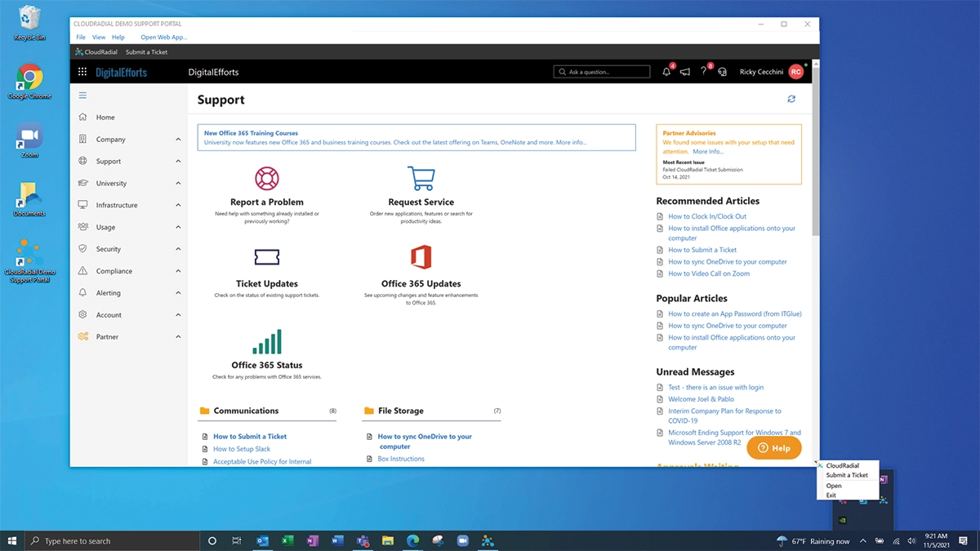
Task: Open Outlook from the taskbar
Action: point(262,540)
